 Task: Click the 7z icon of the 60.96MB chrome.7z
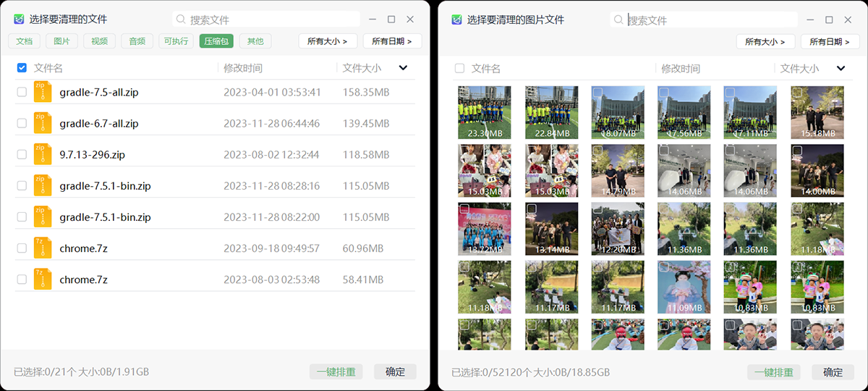click(x=43, y=248)
